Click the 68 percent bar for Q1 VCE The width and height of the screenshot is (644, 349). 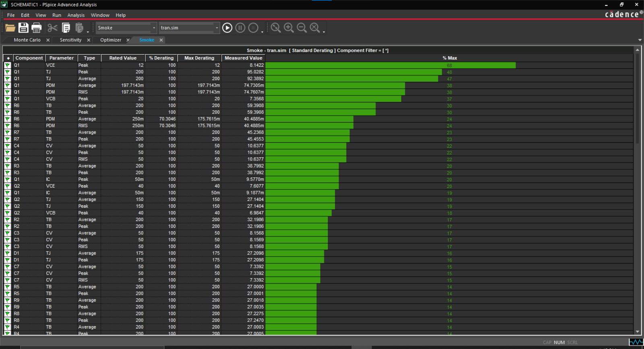coord(390,65)
